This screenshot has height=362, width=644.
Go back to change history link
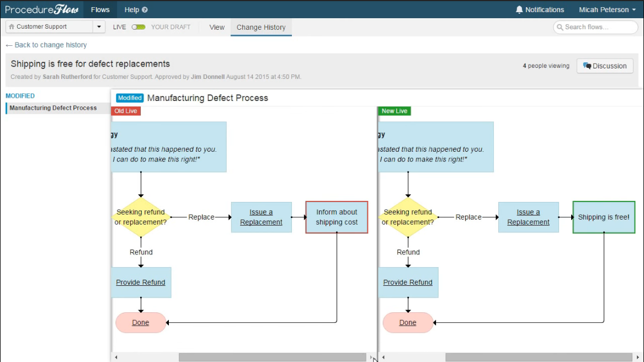(46, 45)
